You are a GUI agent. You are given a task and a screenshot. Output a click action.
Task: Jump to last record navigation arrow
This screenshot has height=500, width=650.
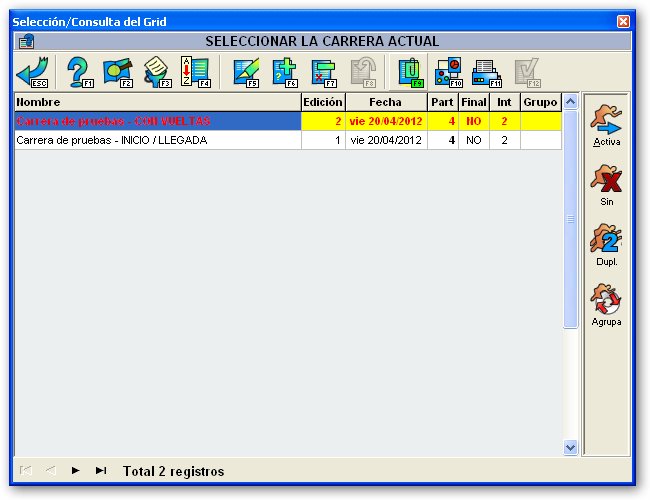(101, 471)
